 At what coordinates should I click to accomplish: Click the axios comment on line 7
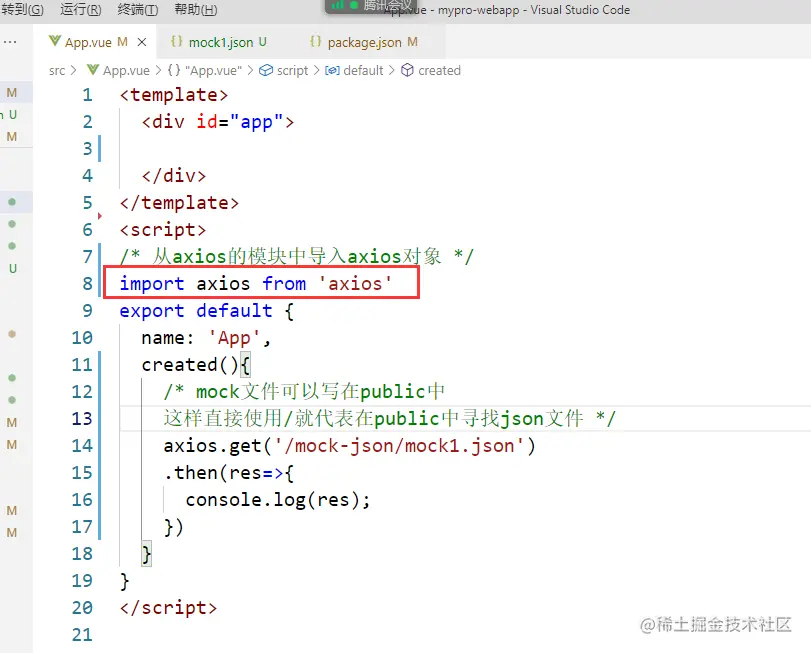(x=296, y=256)
